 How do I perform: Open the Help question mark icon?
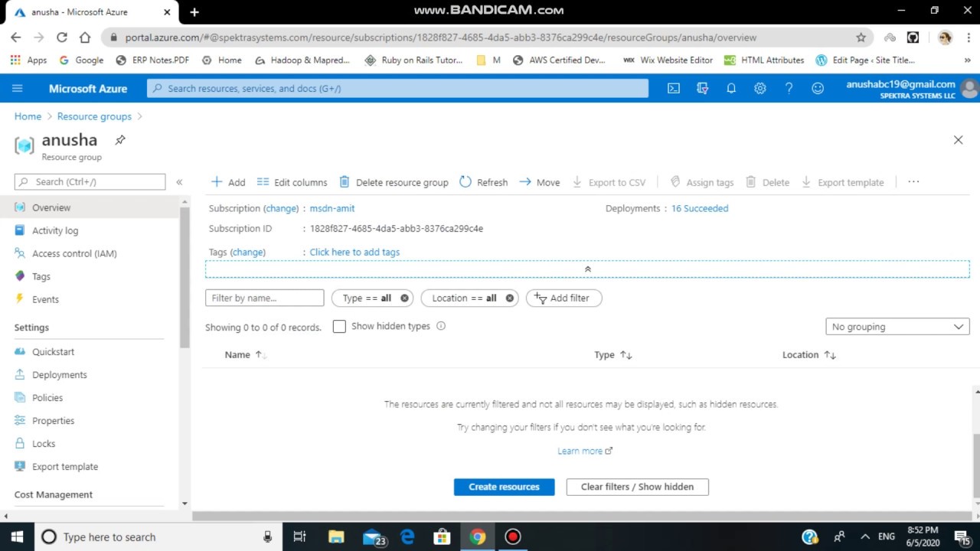(x=789, y=88)
